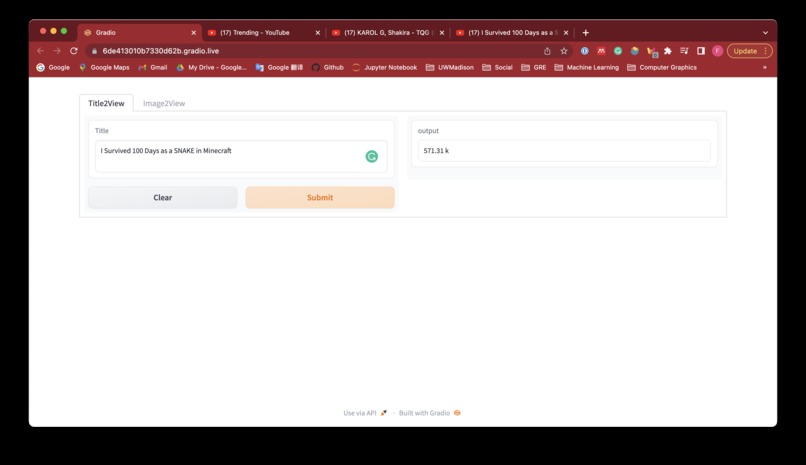This screenshot has height=465, width=806.
Task: Close the Gradio browser tab
Action: coord(193,32)
